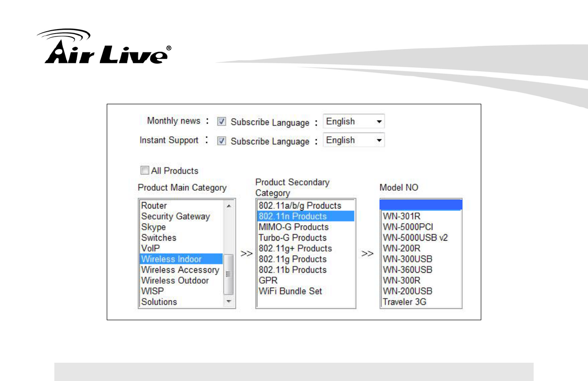Select Security Gateway category
This screenshot has width=588, height=381.
coord(181,216)
